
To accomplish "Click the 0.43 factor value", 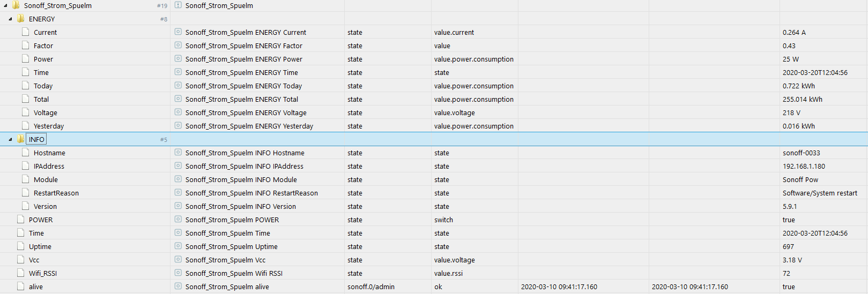I will [x=789, y=46].
